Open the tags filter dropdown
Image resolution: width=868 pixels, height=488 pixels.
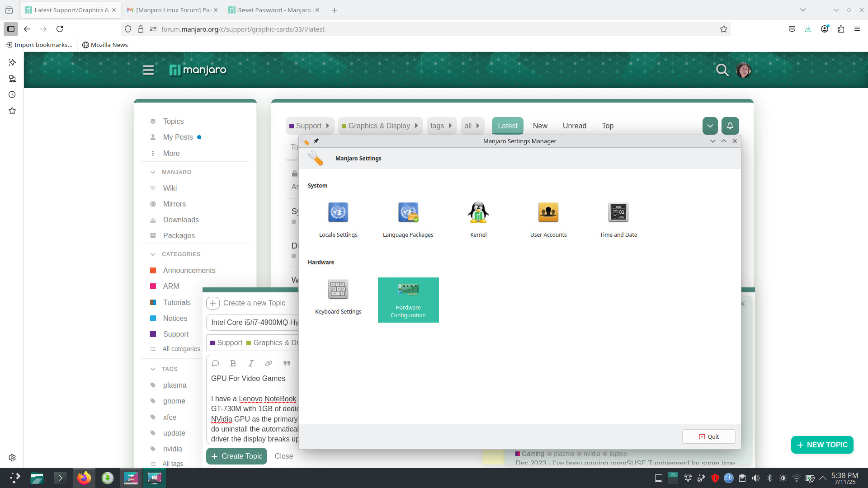[x=442, y=126]
